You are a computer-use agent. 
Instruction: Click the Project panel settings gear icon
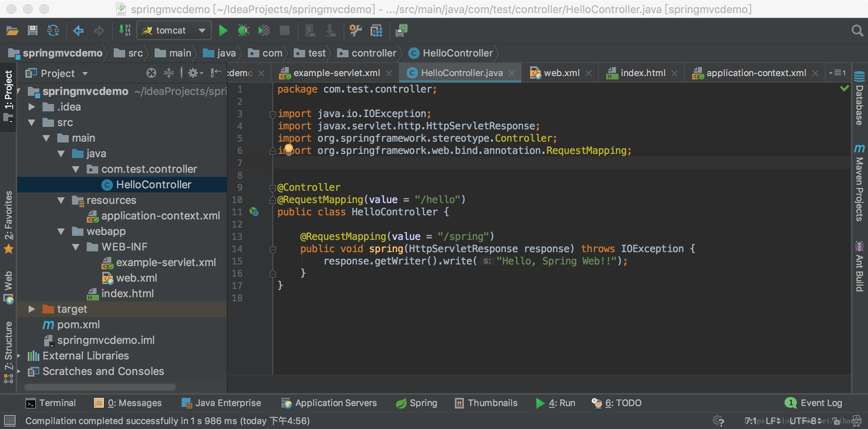pyautogui.click(x=193, y=73)
